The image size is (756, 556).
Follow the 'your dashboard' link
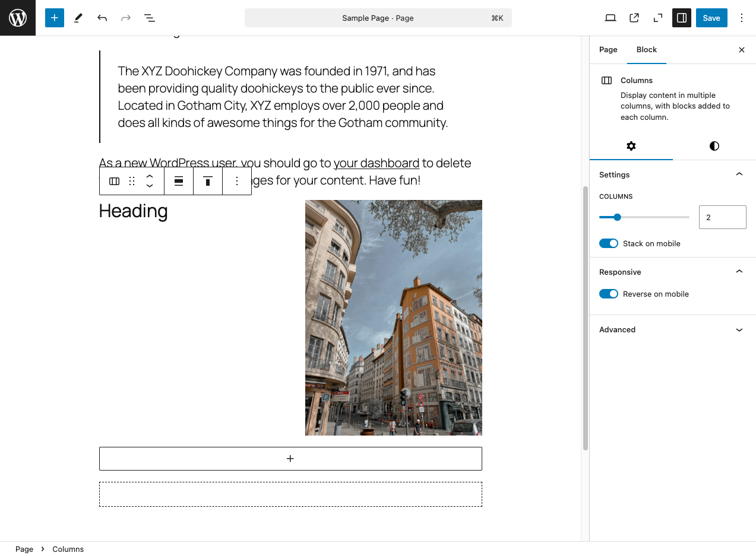pos(377,163)
